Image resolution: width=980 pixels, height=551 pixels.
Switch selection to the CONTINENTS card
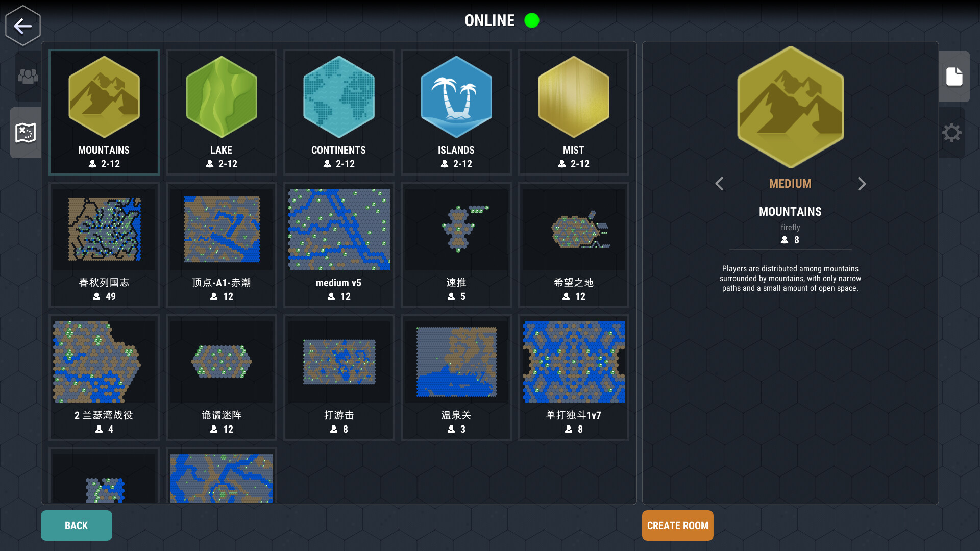tap(338, 112)
